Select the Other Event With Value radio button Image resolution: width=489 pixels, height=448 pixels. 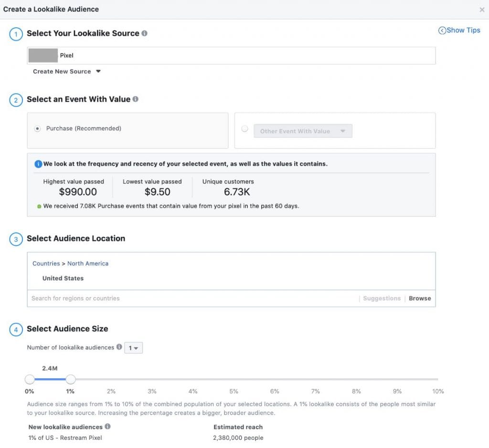(x=245, y=128)
